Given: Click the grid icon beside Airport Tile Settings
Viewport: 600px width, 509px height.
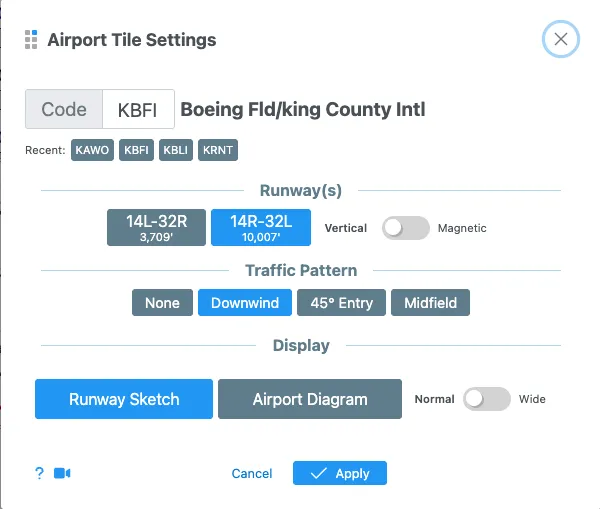Looking at the screenshot, I should pos(31,40).
